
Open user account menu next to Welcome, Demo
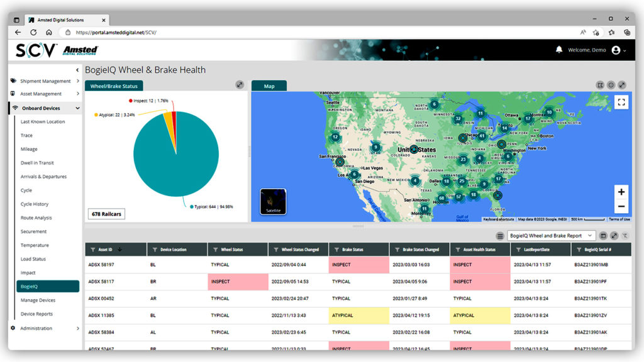(x=618, y=50)
